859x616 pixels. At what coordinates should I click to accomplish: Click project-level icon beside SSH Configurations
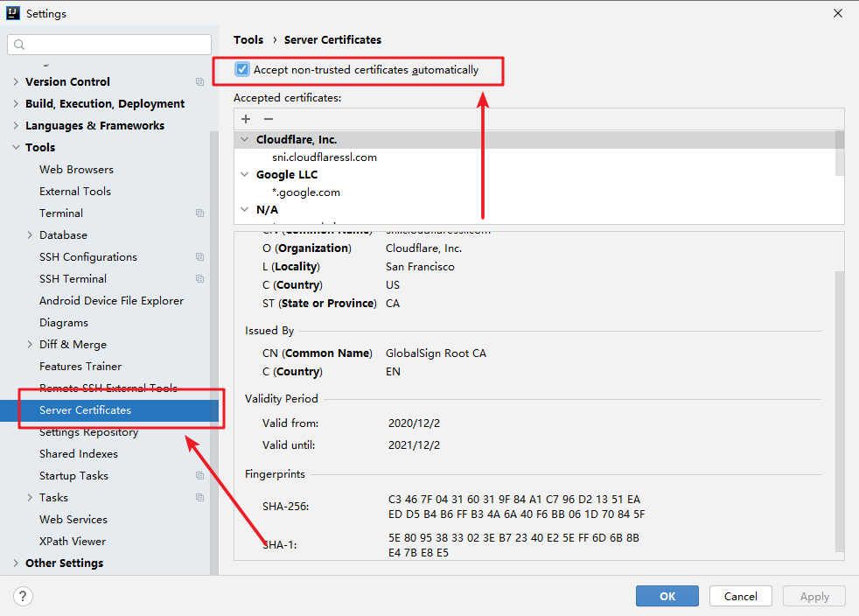click(x=200, y=257)
